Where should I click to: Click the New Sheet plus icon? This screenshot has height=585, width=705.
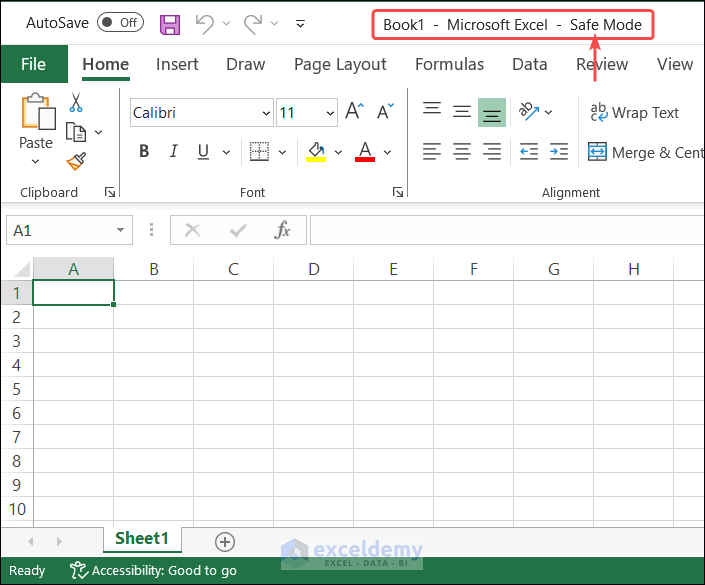(225, 542)
